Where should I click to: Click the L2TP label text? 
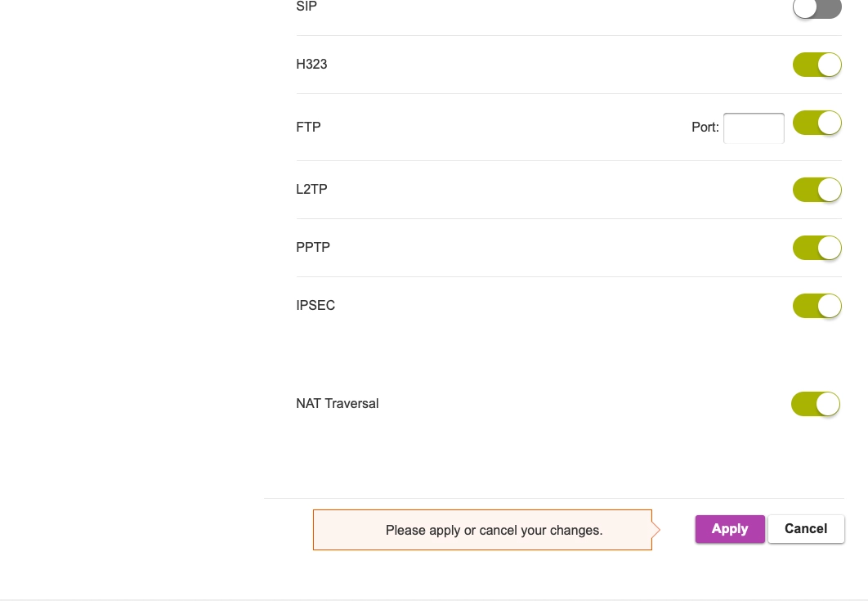click(x=311, y=189)
